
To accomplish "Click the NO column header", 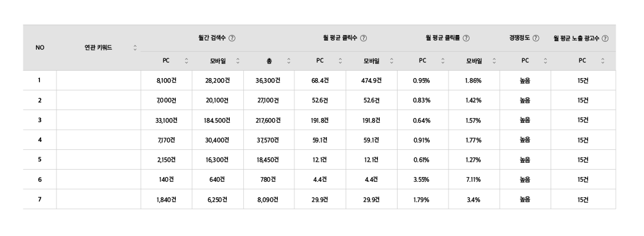I will point(40,47).
